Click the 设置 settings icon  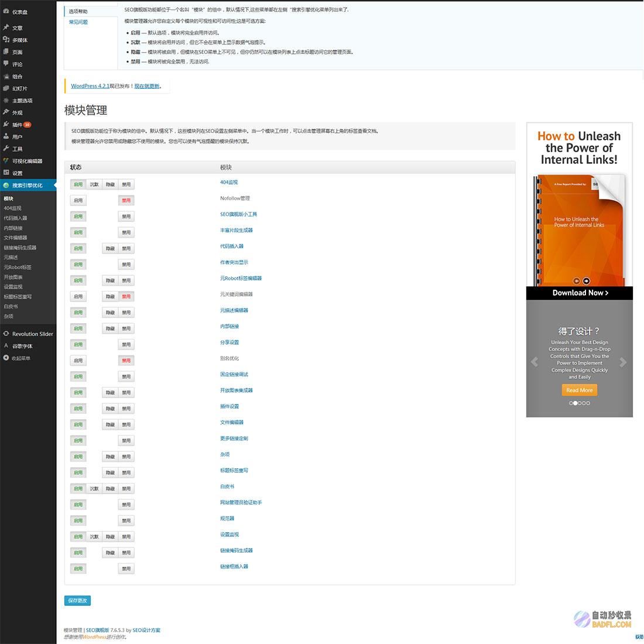6,173
